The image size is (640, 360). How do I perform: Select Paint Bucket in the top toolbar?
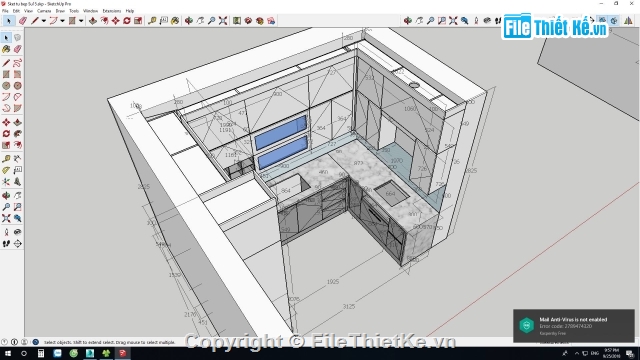pos(175,20)
